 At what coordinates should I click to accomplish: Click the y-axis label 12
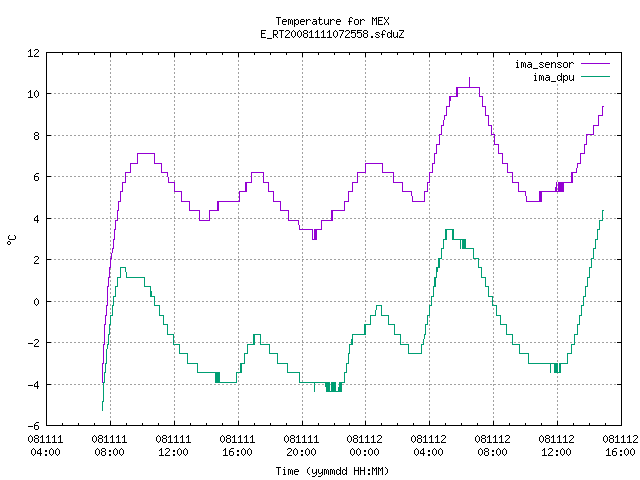33,53
